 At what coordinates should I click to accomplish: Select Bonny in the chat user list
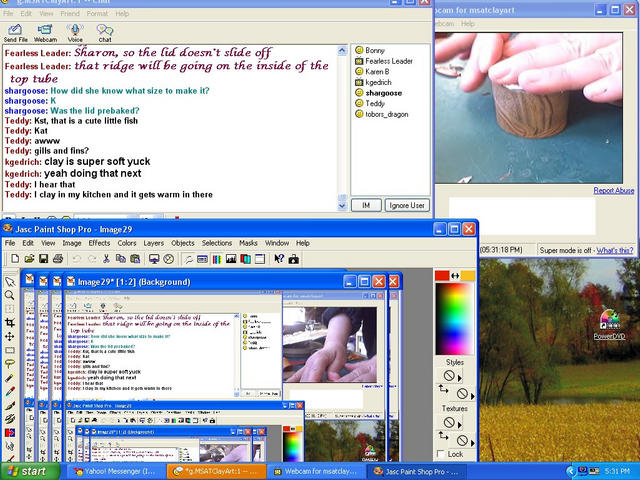pos(375,50)
